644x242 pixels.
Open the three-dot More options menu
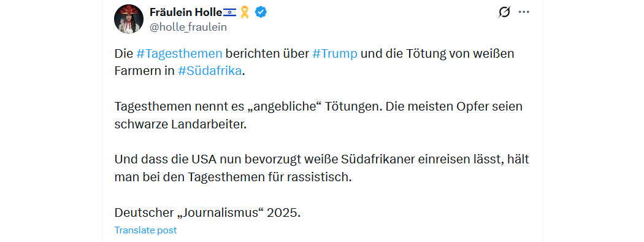(x=524, y=12)
